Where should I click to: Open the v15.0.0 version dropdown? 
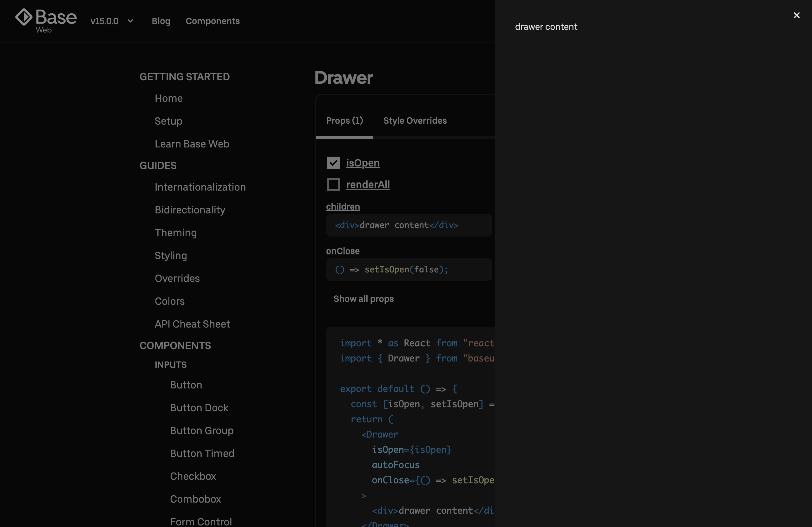pos(112,21)
